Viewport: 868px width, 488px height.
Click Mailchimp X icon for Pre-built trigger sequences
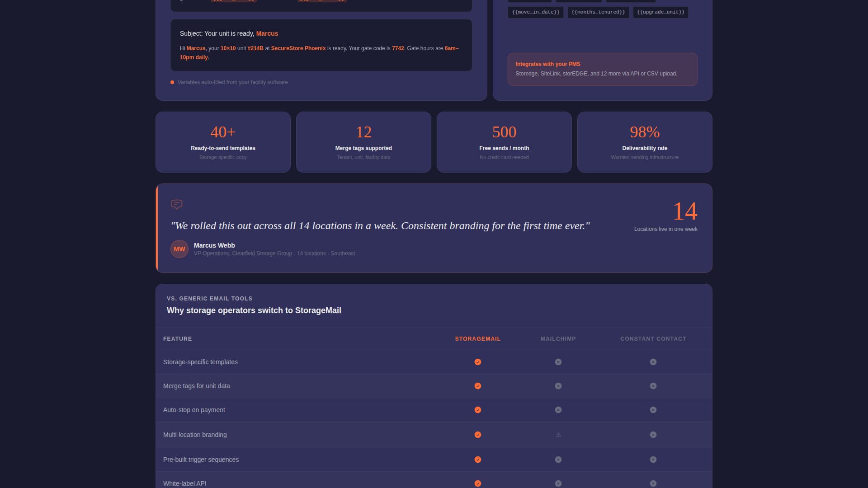(x=558, y=460)
